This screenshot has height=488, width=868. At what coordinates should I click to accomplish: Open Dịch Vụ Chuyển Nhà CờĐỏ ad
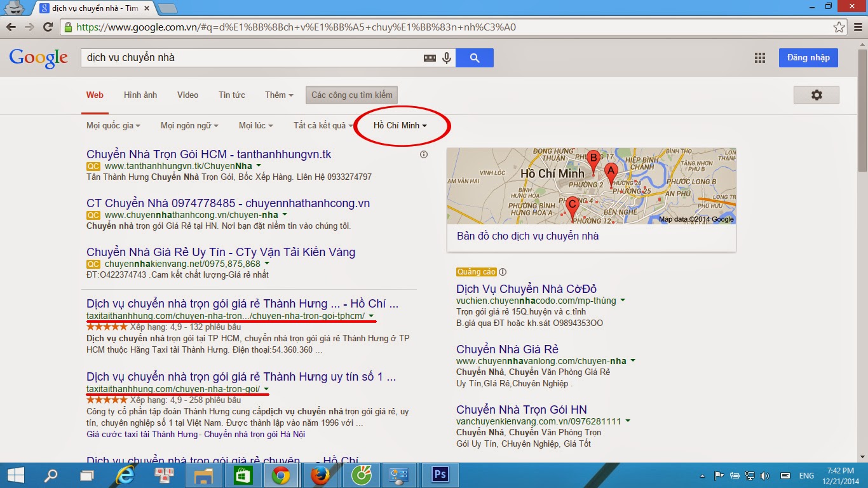click(x=527, y=289)
